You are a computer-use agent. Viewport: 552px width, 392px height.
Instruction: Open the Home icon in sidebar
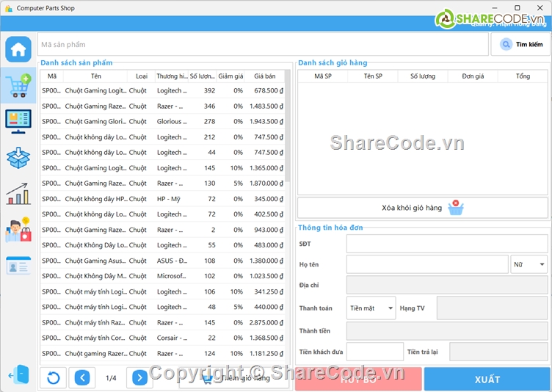[x=18, y=49]
